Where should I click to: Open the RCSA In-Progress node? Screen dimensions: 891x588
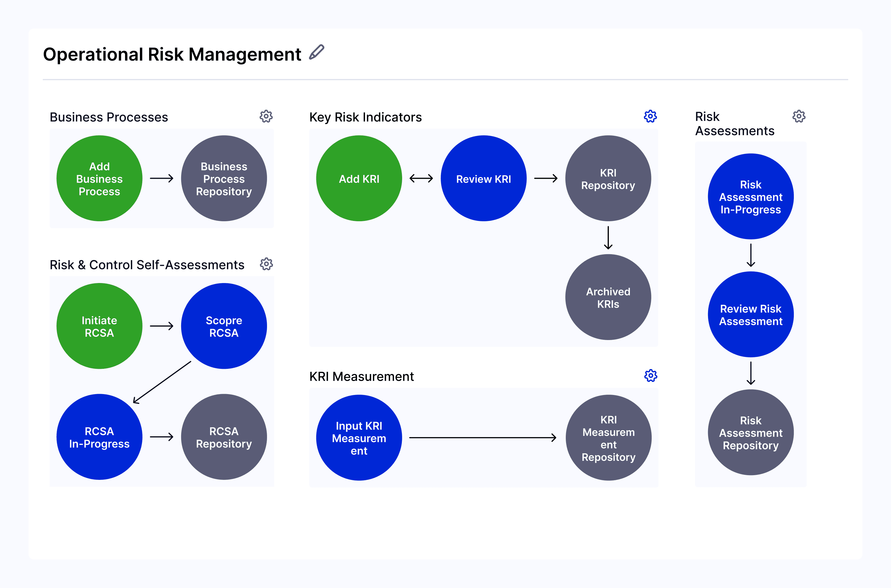[99, 437]
